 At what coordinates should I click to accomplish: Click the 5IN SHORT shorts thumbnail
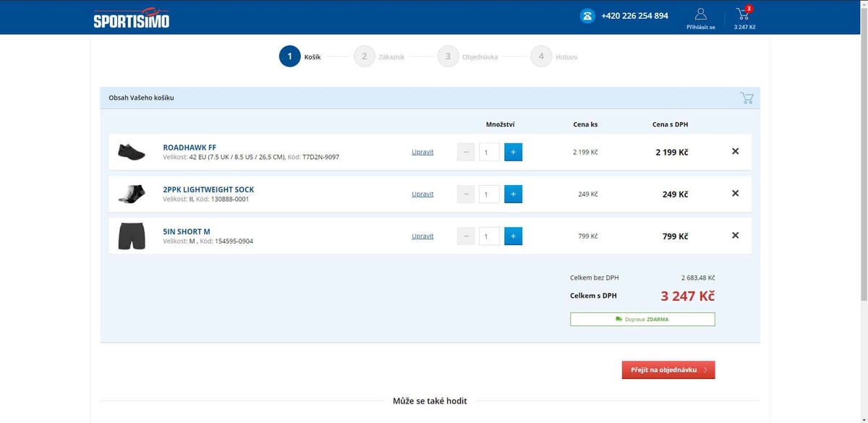132,236
